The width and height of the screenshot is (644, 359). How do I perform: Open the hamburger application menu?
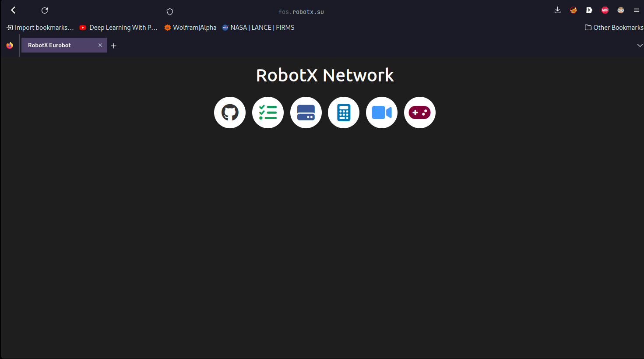(x=637, y=10)
